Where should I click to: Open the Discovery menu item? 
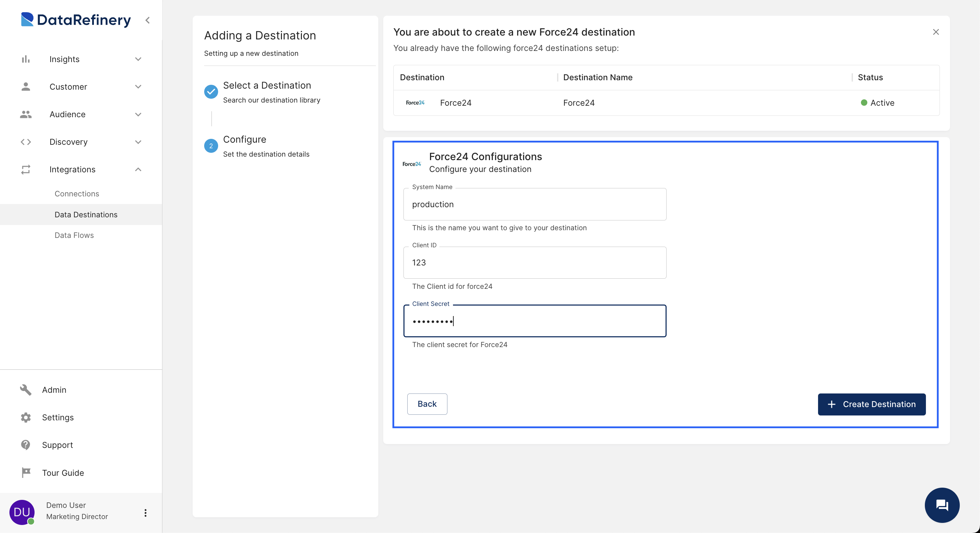pos(68,142)
